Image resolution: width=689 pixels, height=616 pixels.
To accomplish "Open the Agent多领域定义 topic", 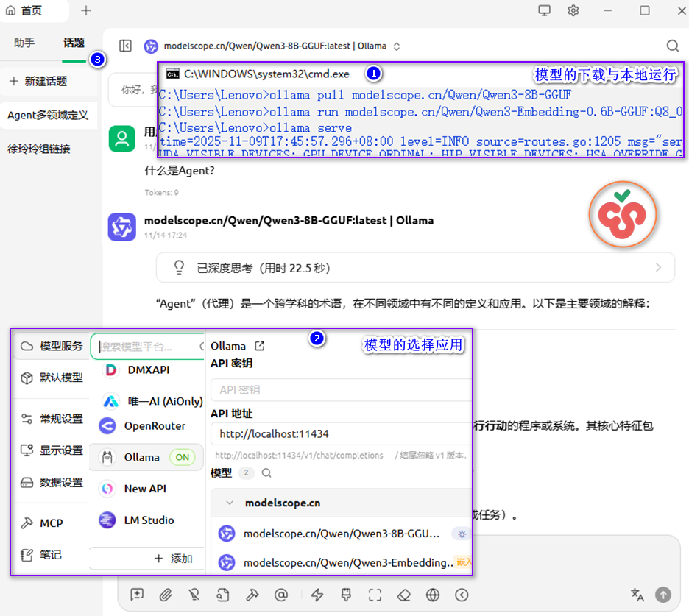I will 49,116.
